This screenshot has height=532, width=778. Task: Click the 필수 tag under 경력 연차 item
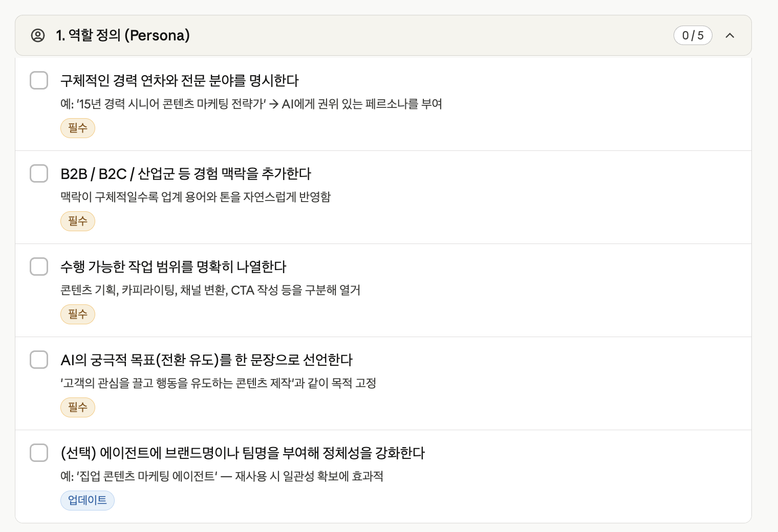tap(78, 128)
